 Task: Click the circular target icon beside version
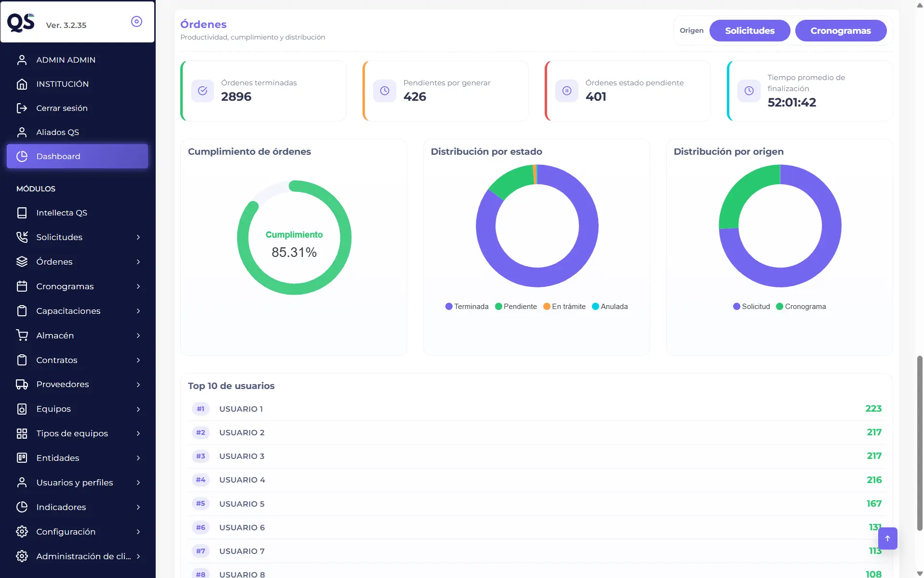click(136, 21)
